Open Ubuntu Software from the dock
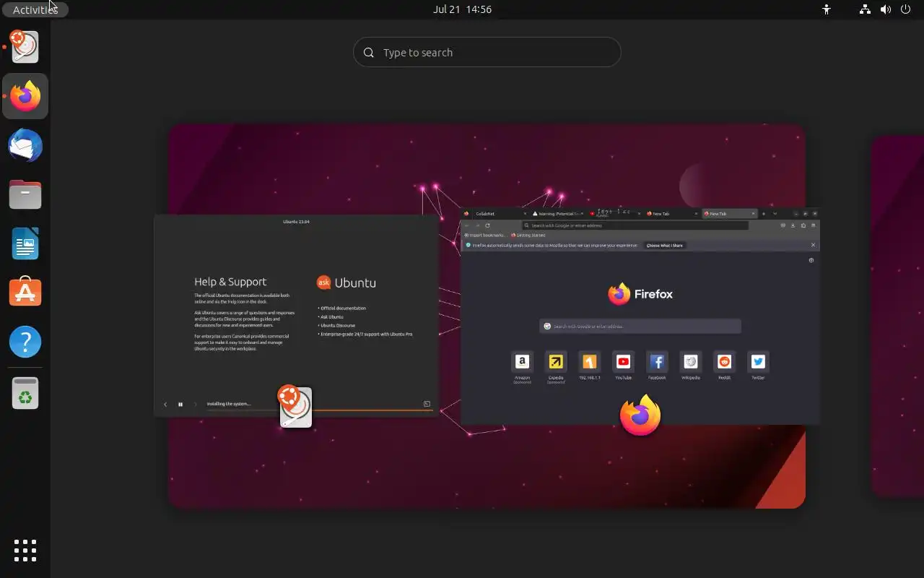 pyautogui.click(x=25, y=293)
